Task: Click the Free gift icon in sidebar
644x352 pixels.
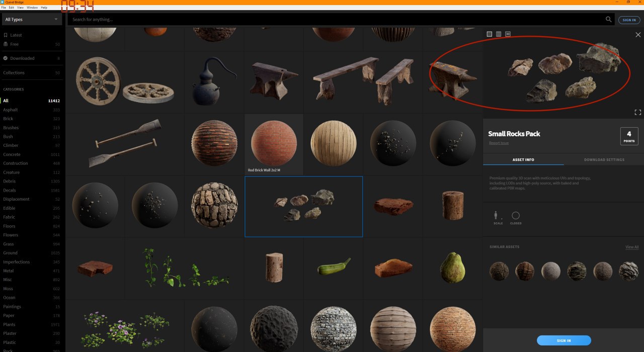Action: (x=6, y=44)
